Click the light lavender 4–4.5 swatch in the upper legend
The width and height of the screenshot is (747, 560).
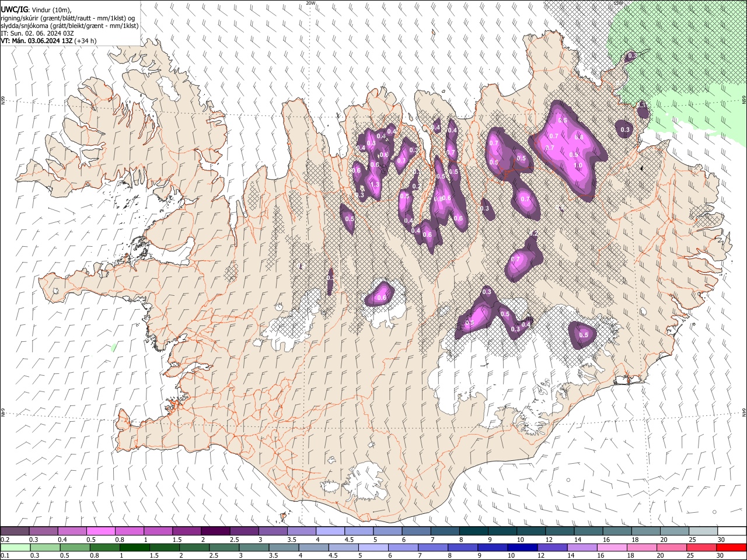coord(329,531)
